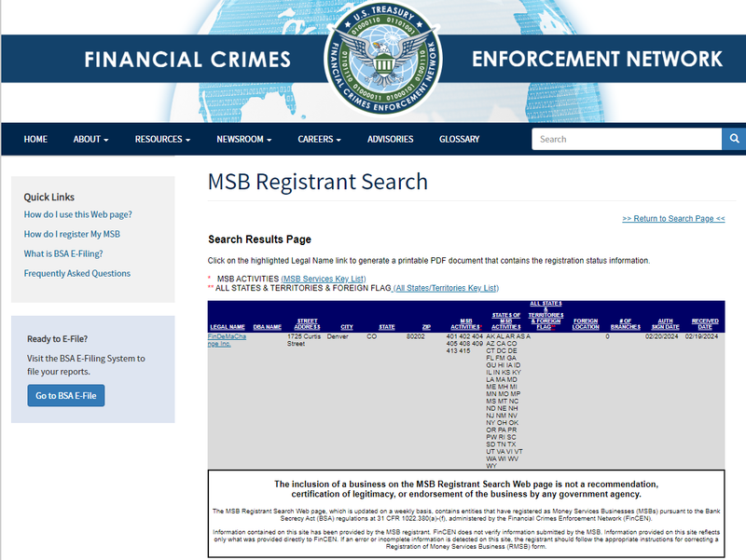Sort by AUTH SIGN DATE column header
746x560 pixels.
665,324
